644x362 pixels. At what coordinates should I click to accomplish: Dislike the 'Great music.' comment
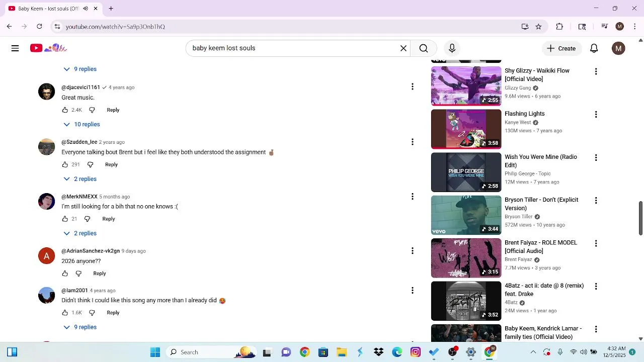[x=92, y=110]
